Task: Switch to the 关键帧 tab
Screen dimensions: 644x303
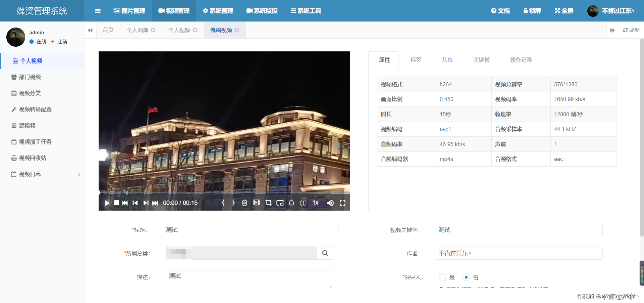Action: click(481, 60)
